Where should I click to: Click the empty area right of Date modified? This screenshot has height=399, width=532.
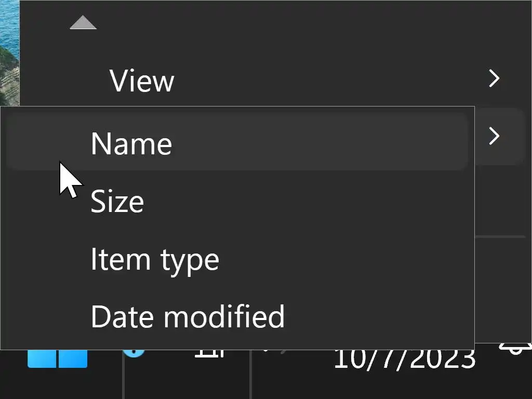[379, 316]
